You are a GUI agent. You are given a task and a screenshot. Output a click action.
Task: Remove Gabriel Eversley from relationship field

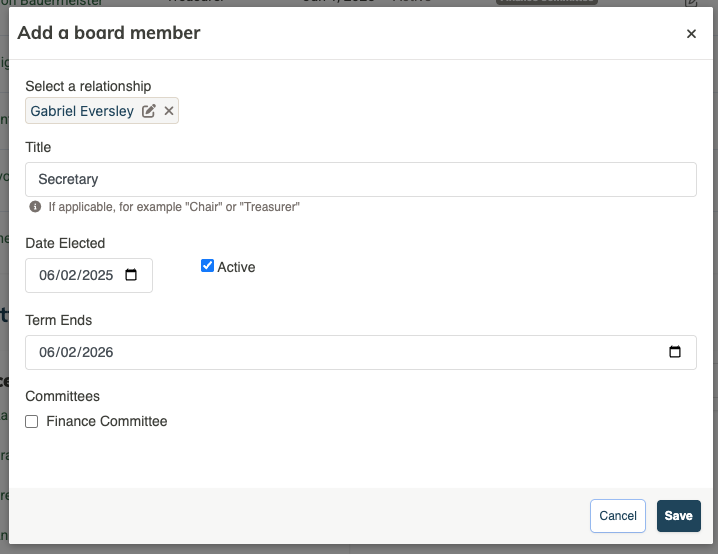[x=169, y=111]
